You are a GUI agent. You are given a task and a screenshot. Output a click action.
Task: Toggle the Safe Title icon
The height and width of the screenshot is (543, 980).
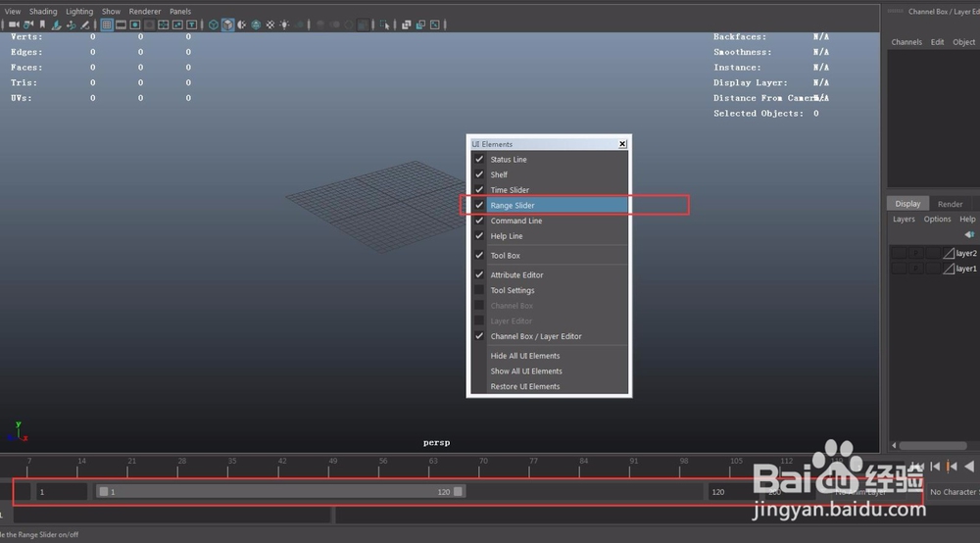[x=191, y=25]
